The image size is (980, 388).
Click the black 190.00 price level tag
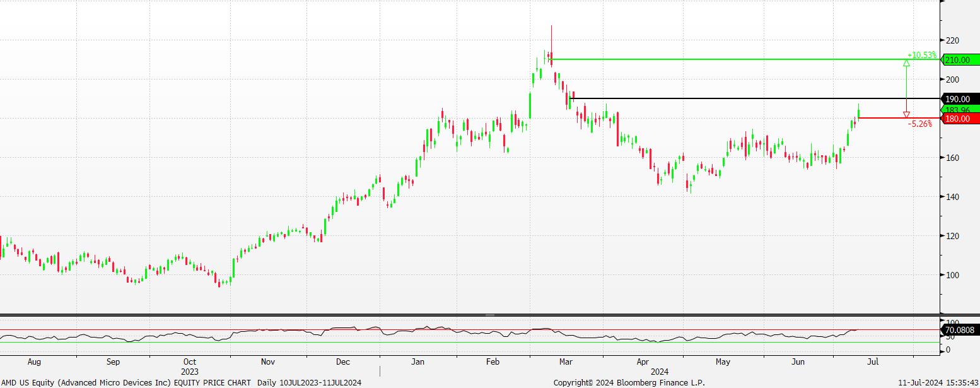(x=961, y=99)
